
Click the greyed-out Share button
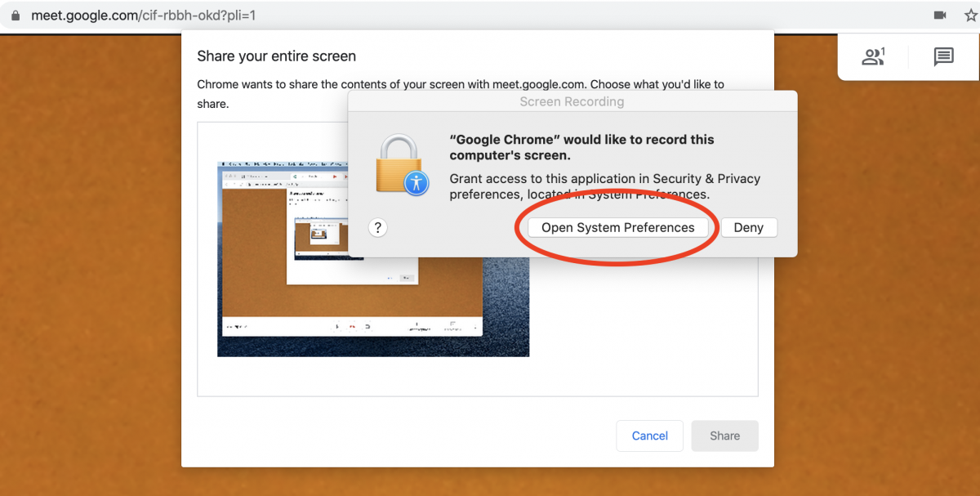point(724,436)
